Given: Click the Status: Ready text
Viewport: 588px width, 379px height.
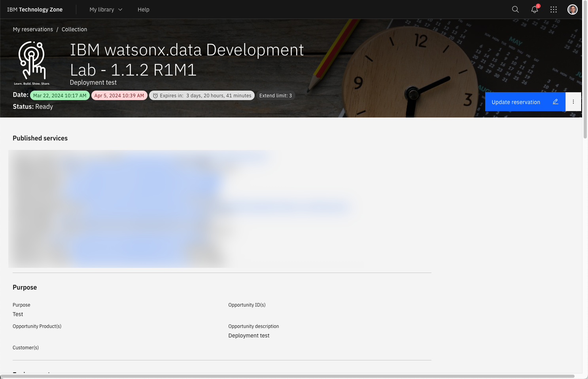Looking at the screenshot, I should 33,106.
